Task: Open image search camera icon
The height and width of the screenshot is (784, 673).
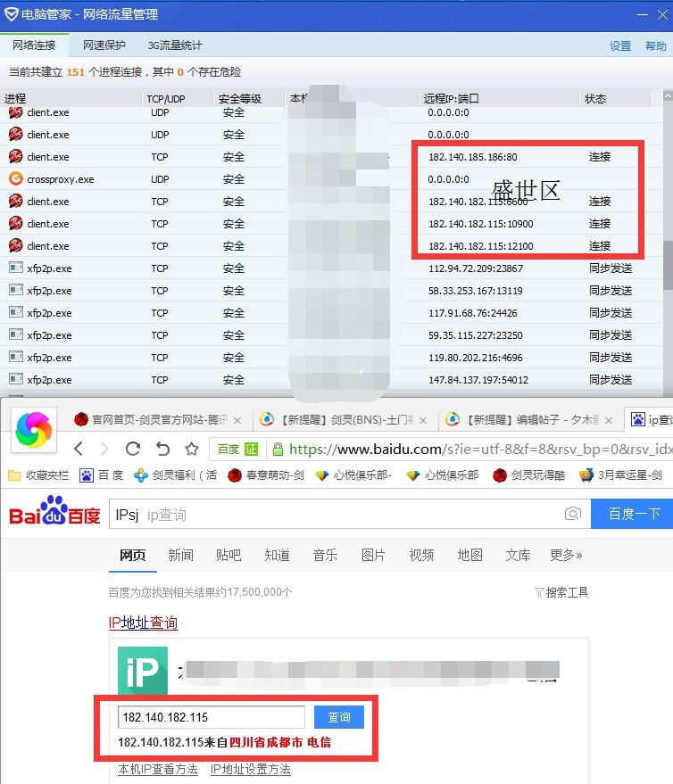Action: [573, 514]
